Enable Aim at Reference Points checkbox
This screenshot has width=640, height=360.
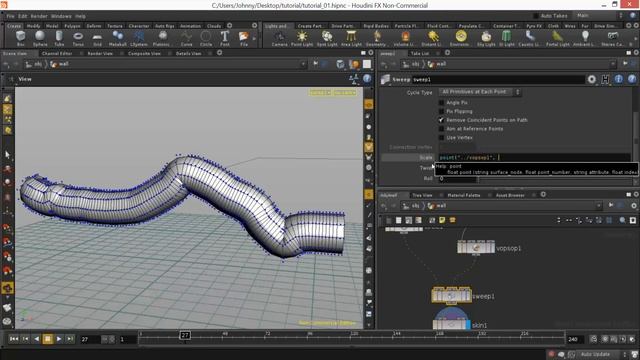[441, 129]
